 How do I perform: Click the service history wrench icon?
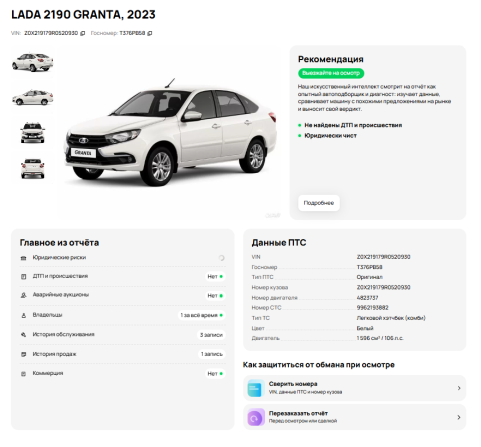click(23, 335)
